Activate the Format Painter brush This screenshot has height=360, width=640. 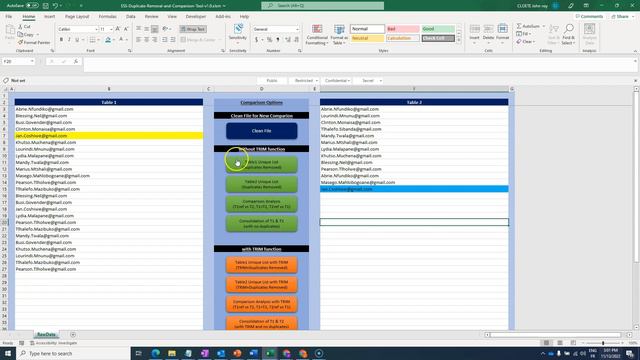(x=20, y=42)
